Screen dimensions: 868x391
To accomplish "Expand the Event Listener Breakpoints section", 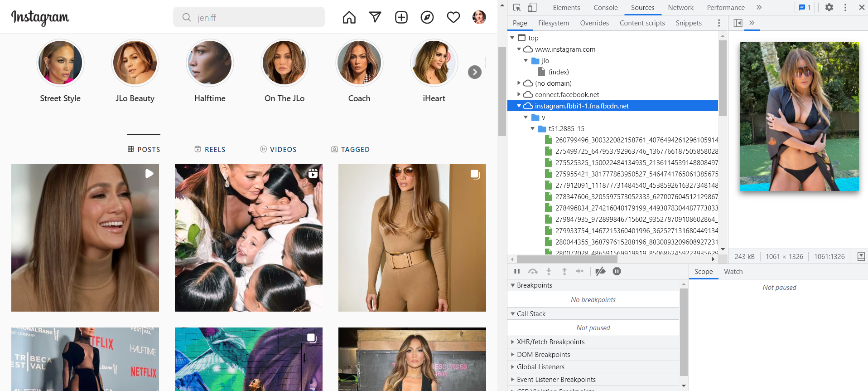I will pos(593,379).
